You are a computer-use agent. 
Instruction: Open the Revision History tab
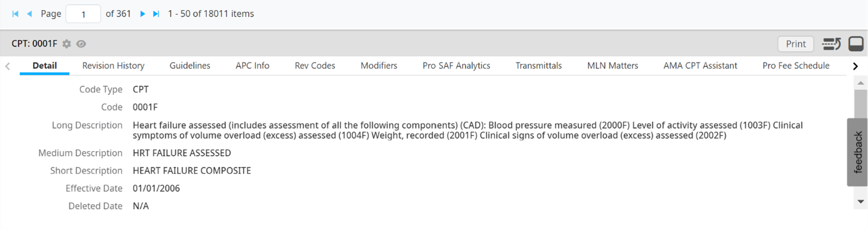tap(113, 65)
